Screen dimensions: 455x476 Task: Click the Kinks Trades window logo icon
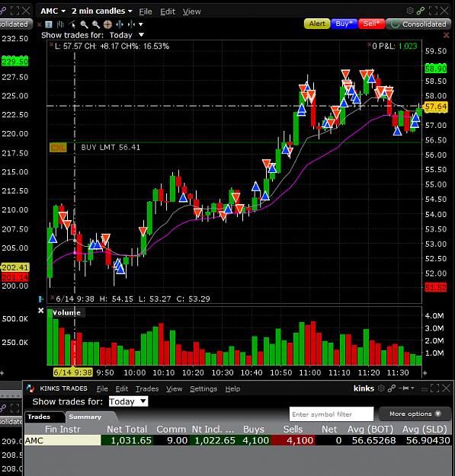click(x=30, y=388)
